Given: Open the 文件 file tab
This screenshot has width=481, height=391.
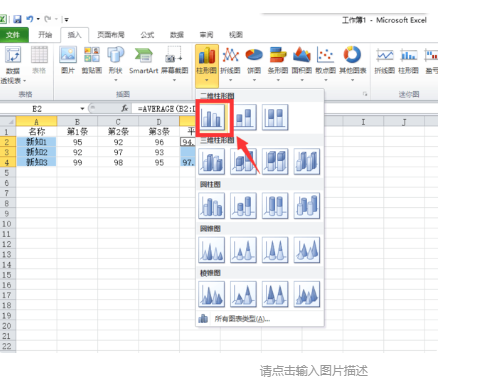Looking at the screenshot, I should (13, 35).
